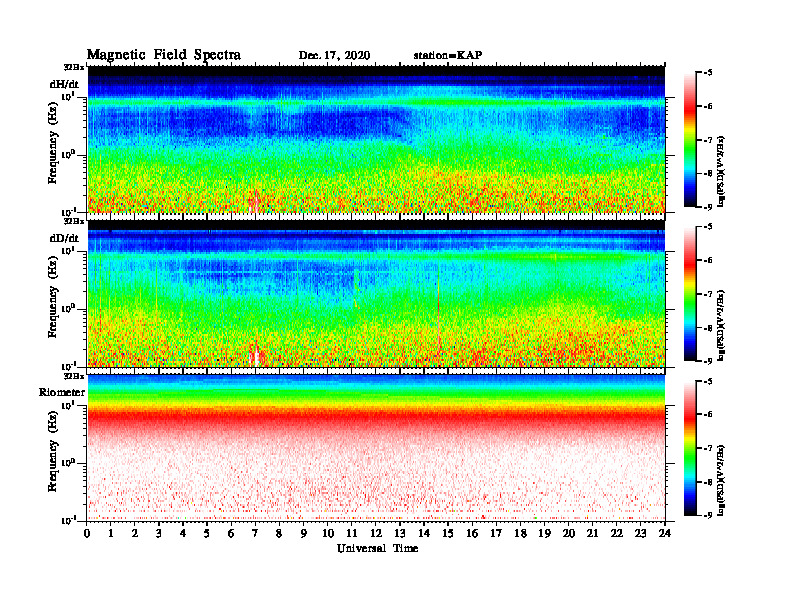The width and height of the screenshot is (792, 612).
Task: Click the "Magnetic Field Spectra" title
Action: pyautogui.click(x=164, y=55)
